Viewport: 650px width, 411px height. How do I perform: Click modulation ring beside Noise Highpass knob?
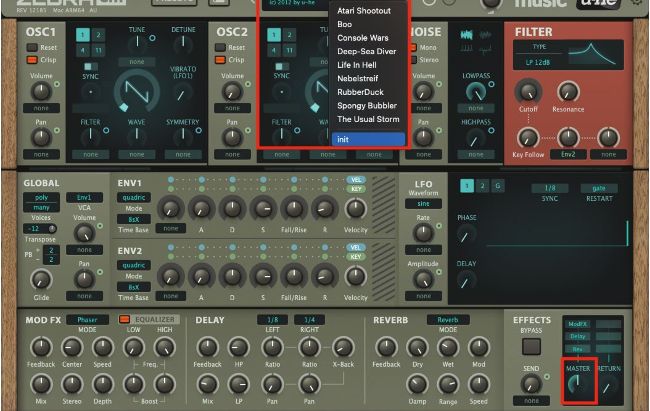point(491,130)
